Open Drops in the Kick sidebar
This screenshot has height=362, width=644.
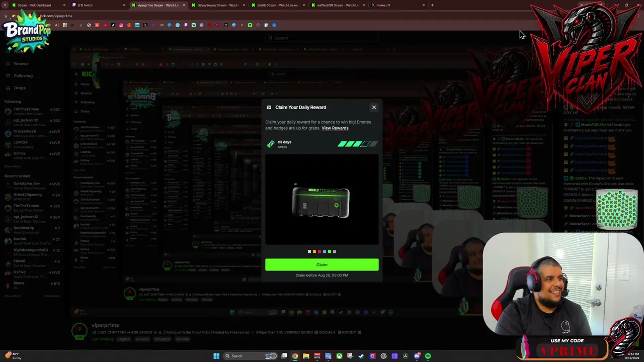pos(20,88)
